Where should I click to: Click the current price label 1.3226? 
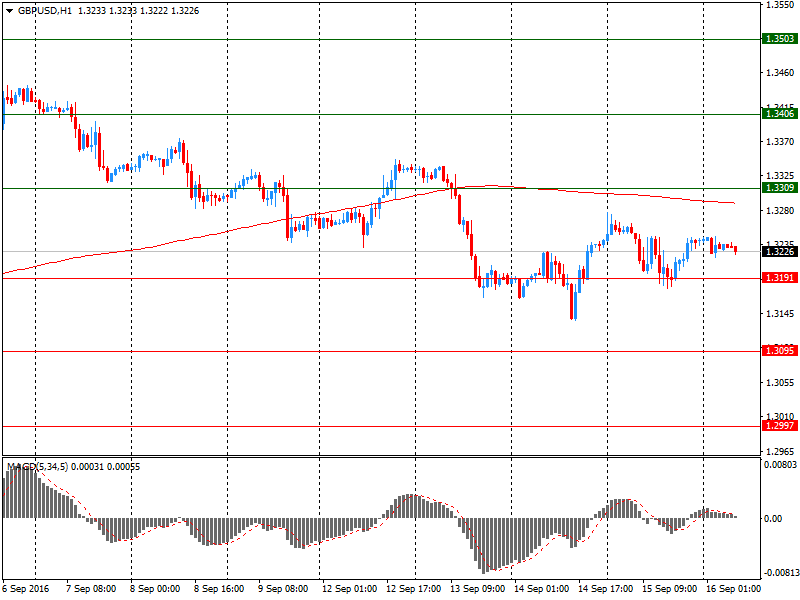pyautogui.click(x=780, y=252)
